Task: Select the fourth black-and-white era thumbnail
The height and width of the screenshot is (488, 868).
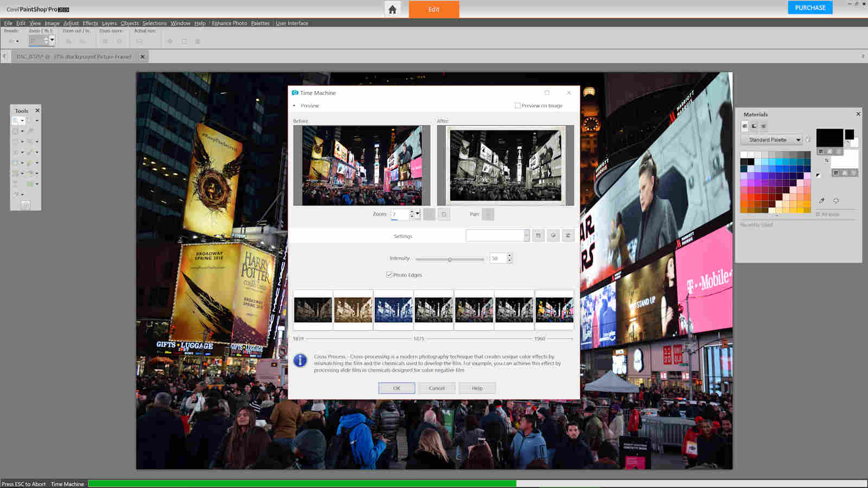Action: 433,310
